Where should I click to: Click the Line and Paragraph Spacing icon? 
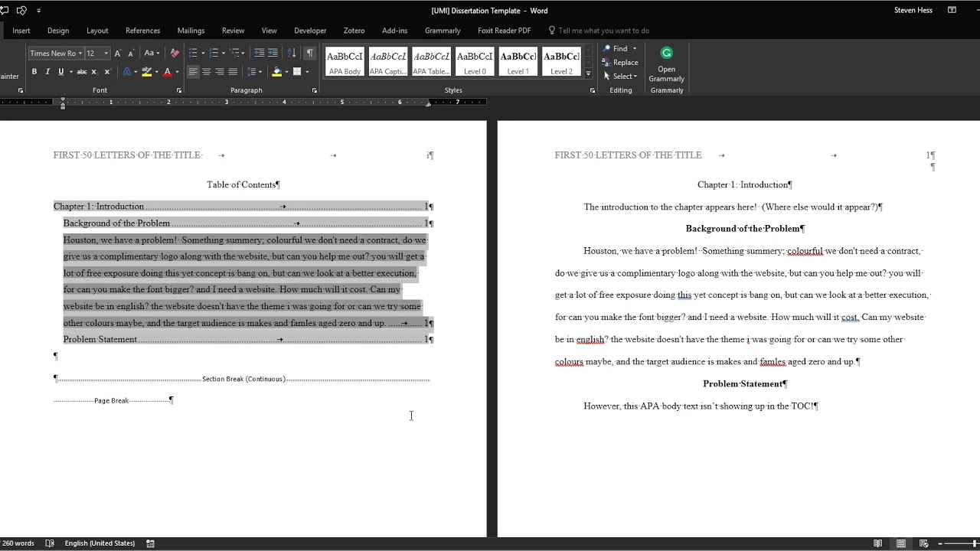pos(251,72)
